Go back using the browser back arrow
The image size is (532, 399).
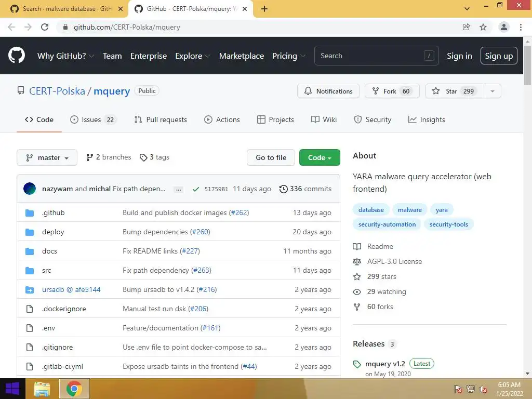(x=11, y=27)
